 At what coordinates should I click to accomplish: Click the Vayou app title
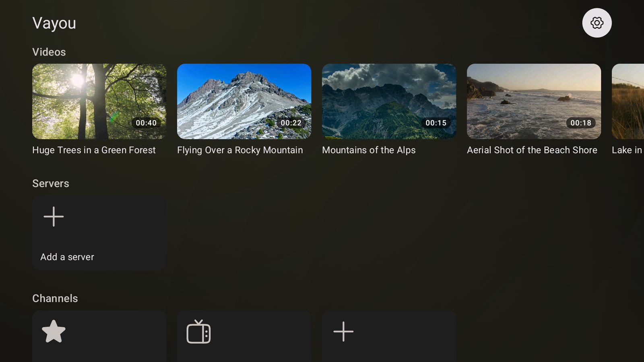point(54,23)
